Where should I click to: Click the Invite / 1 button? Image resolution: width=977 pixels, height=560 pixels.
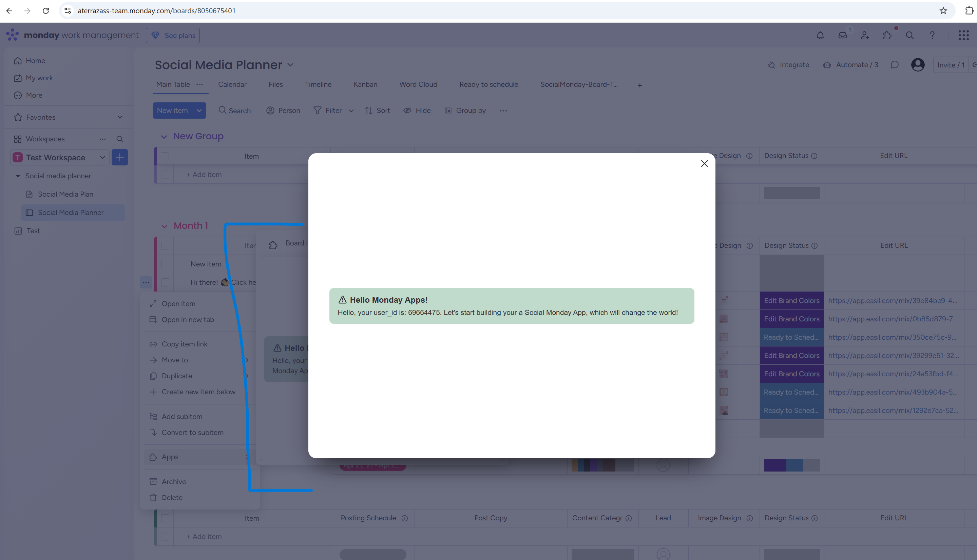(951, 65)
